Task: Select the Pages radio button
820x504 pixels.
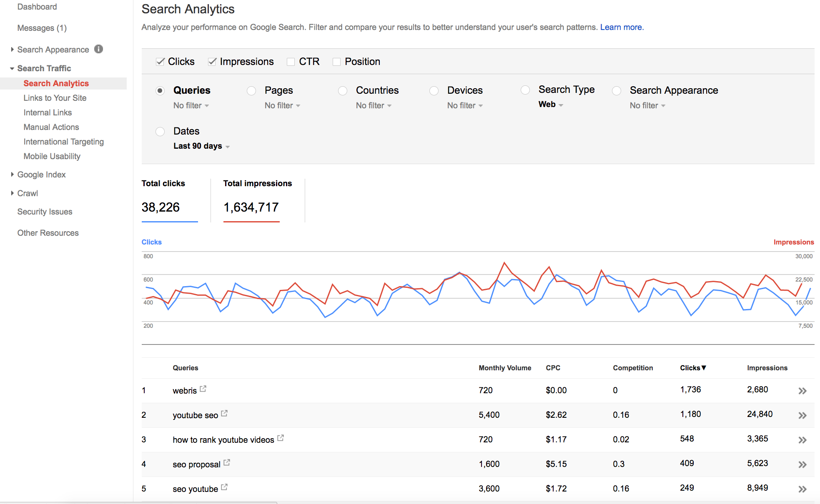Action: [x=251, y=91]
